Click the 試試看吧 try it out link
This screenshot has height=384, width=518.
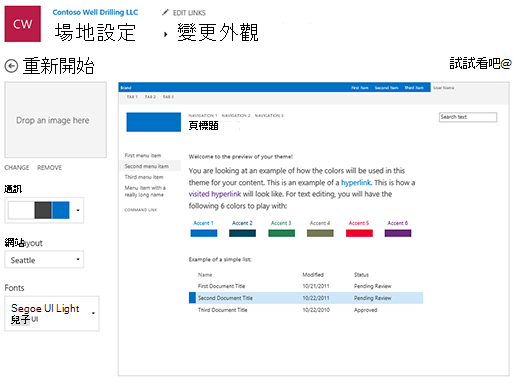(480, 63)
